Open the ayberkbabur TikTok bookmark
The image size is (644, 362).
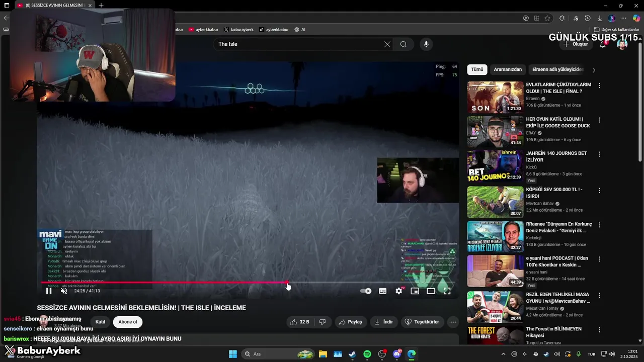[x=274, y=30]
